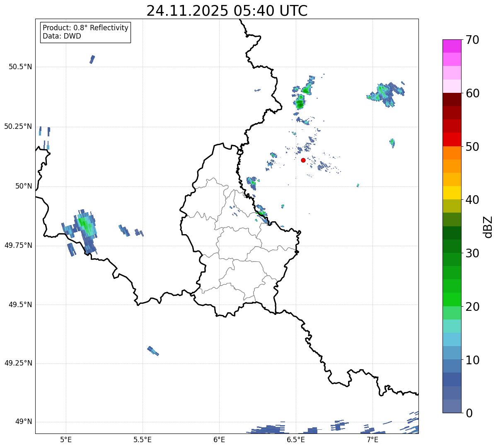
Task: Click the '49°N' latitude label
Action: click(x=24, y=421)
